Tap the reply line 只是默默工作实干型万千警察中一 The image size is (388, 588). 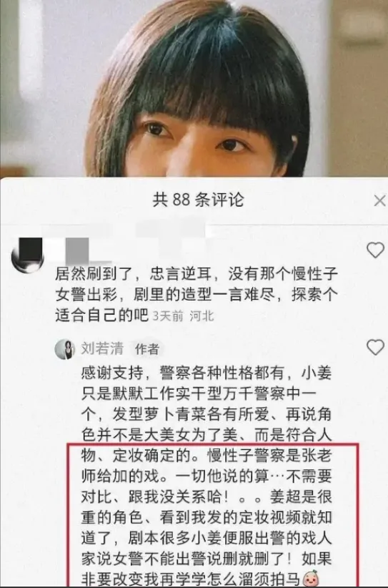[199, 393]
